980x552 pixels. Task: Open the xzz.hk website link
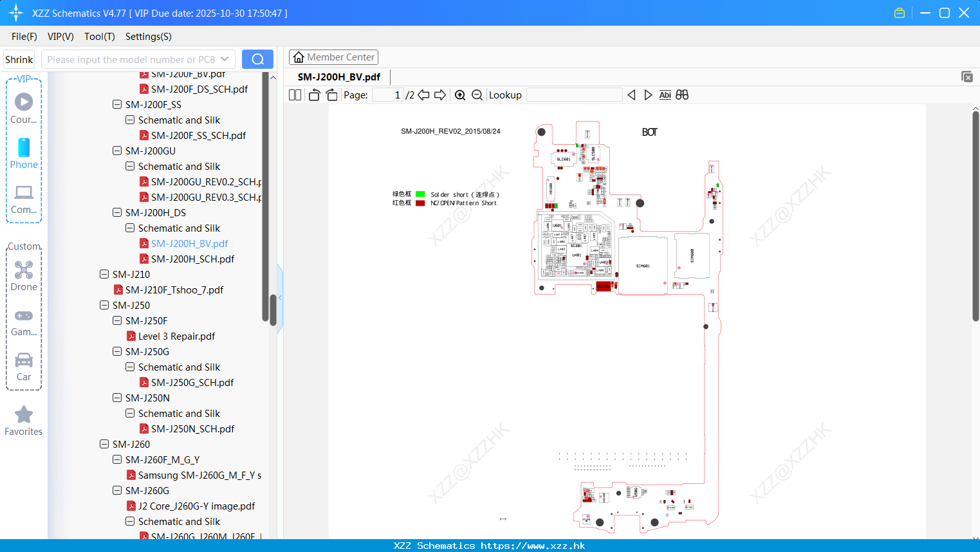pyautogui.click(x=533, y=546)
